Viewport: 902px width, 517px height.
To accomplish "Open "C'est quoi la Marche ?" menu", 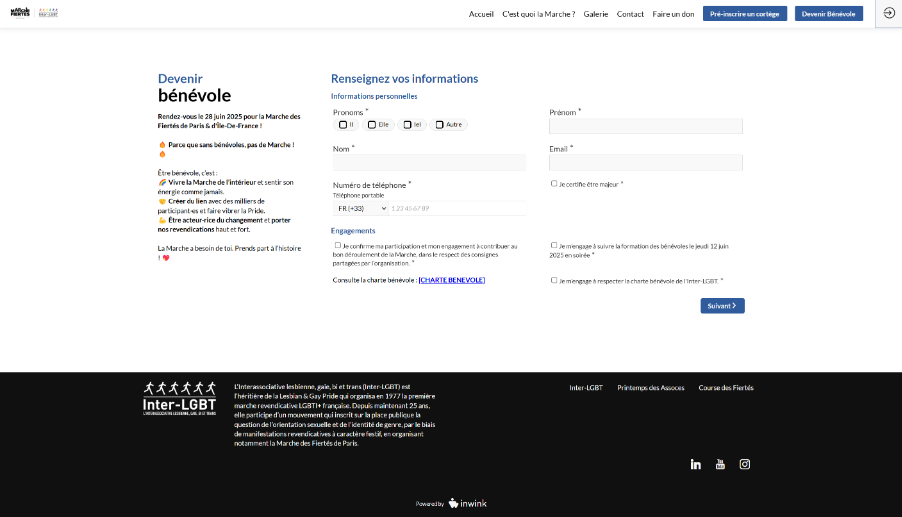I will point(538,14).
